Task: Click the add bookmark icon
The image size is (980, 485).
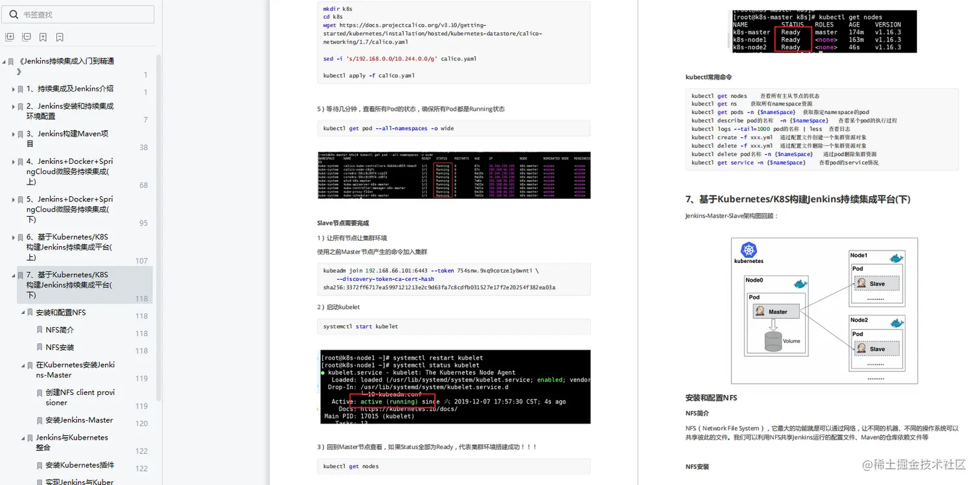Action: coord(43,38)
